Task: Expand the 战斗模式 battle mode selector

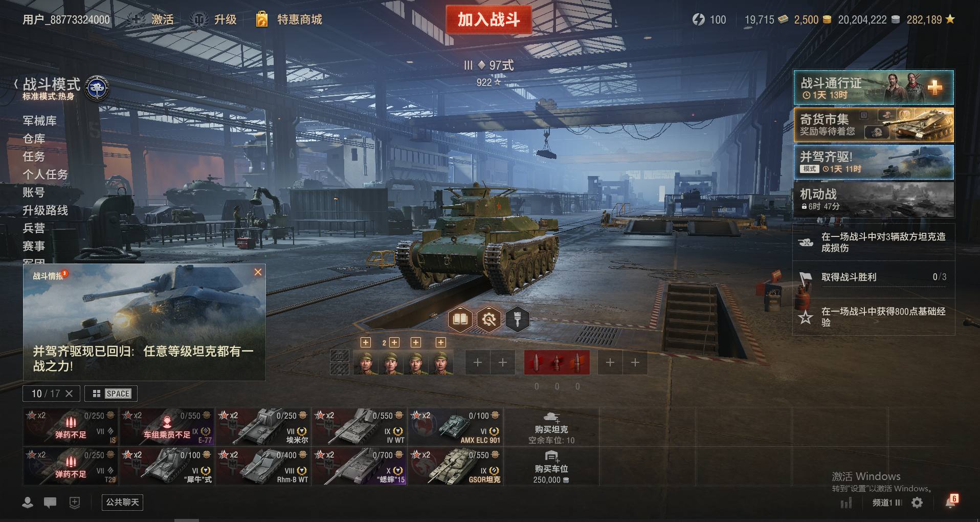Action: click(51, 88)
